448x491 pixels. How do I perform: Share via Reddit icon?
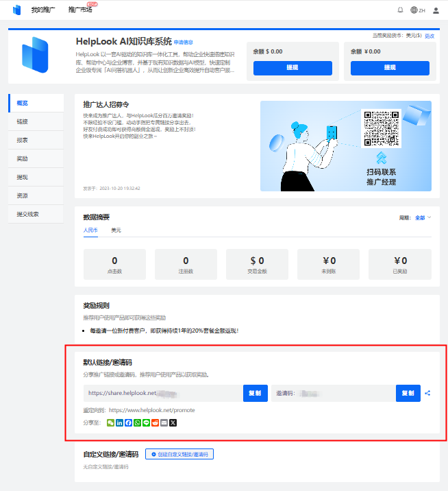coord(155,422)
